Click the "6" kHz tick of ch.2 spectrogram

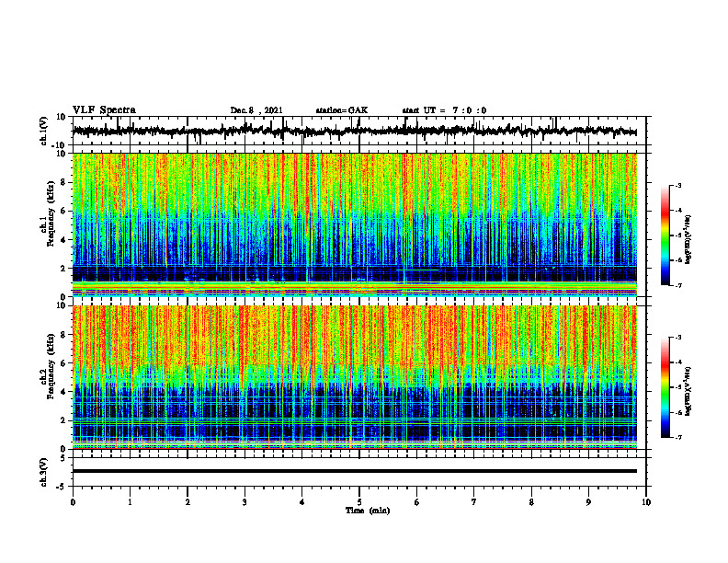click(x=63, y=363)
